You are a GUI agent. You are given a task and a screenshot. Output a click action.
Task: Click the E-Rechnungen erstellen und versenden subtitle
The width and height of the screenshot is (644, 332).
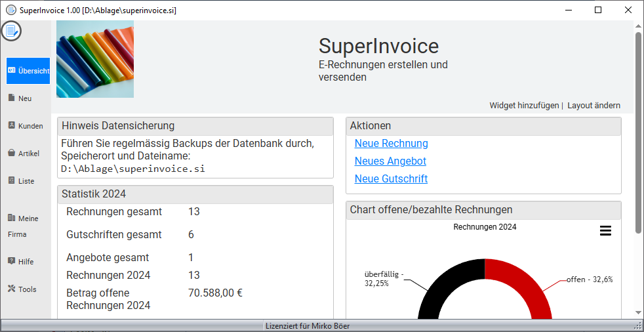pyautogui.click(x=383, y=71)
